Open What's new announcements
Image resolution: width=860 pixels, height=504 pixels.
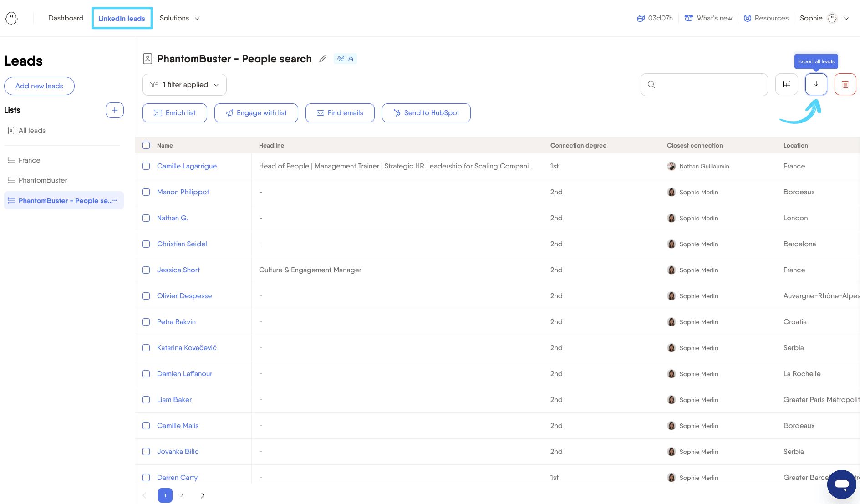(x=708, y=18)
